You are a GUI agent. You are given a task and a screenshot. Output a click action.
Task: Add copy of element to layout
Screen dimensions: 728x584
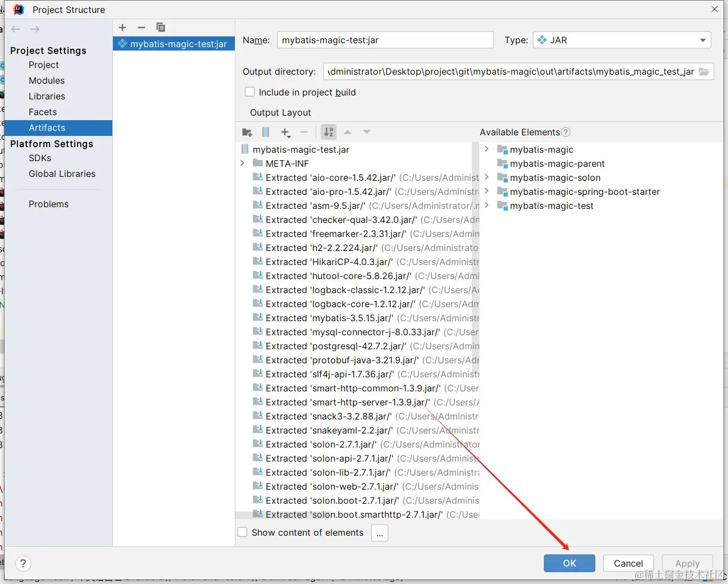point(285,133)
